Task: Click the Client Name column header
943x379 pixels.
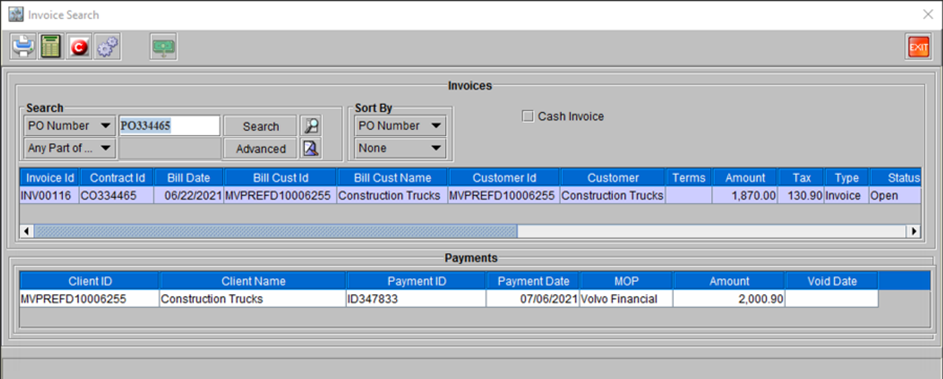Action: pos(253,281)
